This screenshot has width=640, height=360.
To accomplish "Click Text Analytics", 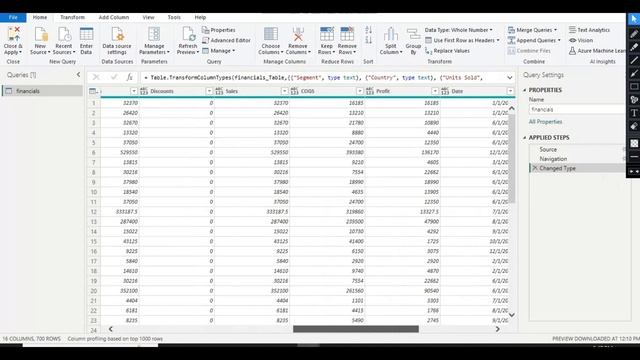I will pos(589,30).
